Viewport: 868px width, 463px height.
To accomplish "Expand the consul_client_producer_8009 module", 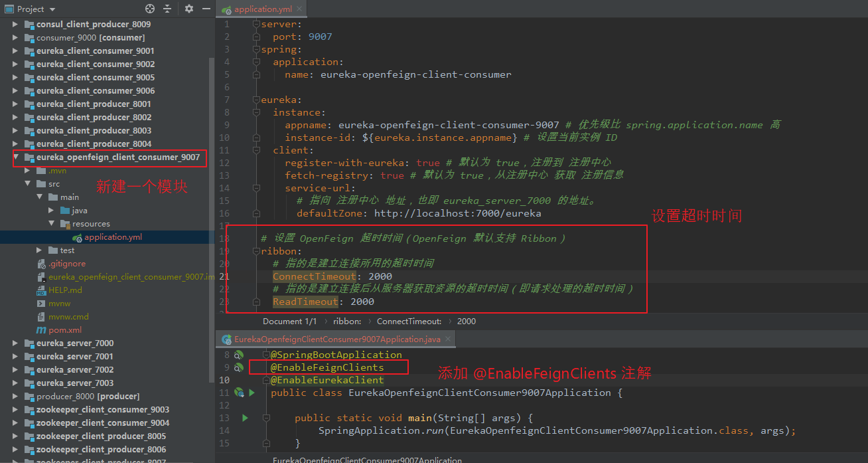I will pos(16,25).
